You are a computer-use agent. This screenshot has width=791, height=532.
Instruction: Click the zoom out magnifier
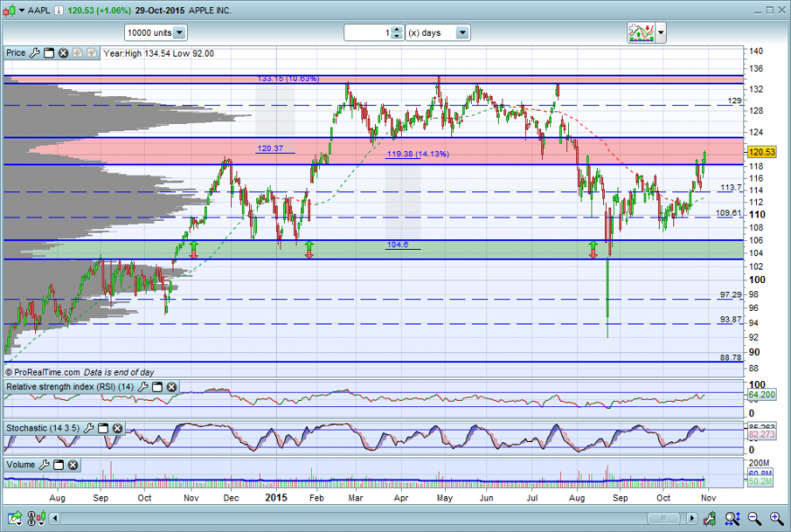click(x=754, y=518)
